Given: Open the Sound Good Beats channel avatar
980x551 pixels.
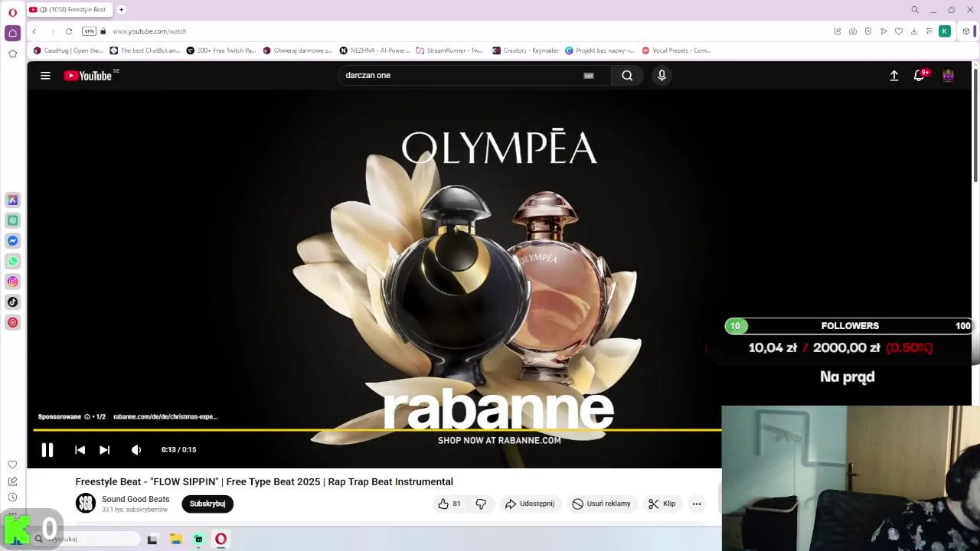Looking at the screenshot, I should pos(86,504).
